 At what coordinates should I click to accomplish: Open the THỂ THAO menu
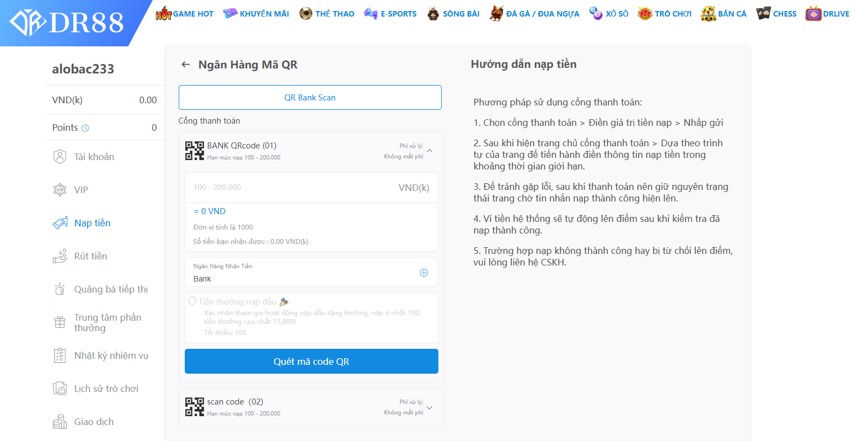coord(327,14)
